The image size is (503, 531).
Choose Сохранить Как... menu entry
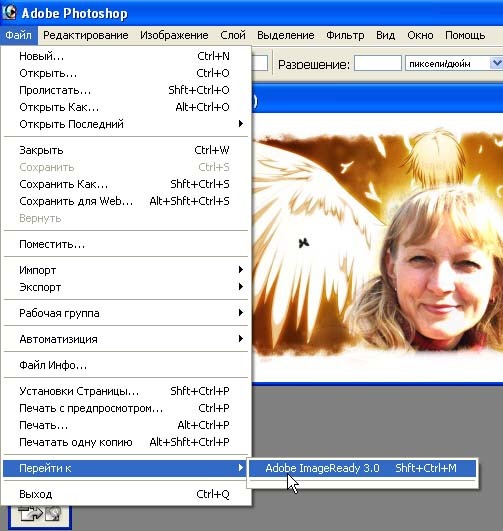coord(126,184)
